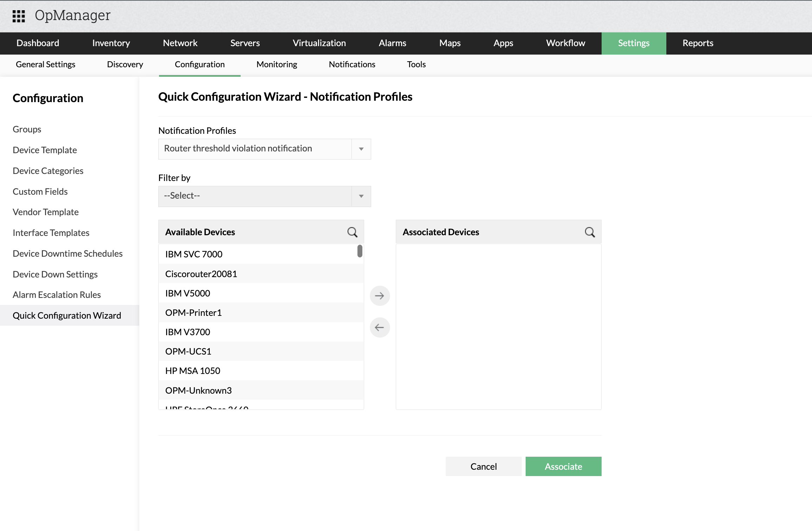This screenshot has width=812, height=531.
Task: Expand the Notification Profiles dropdown arrow
Action: (x=361, y=149)
